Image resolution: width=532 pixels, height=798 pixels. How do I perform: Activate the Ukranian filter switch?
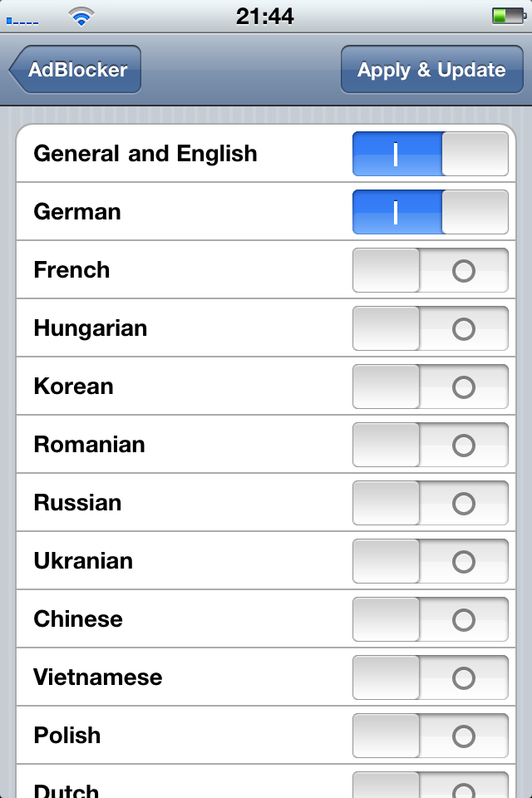430,561
